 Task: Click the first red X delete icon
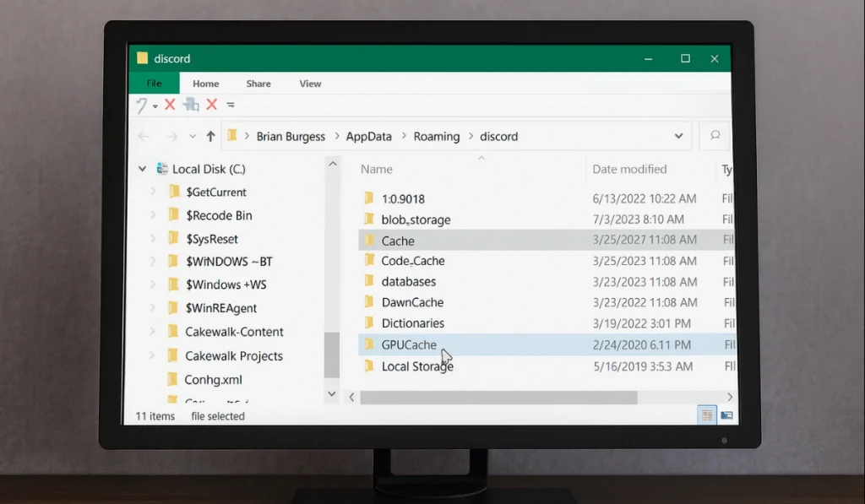coord(170,104)
